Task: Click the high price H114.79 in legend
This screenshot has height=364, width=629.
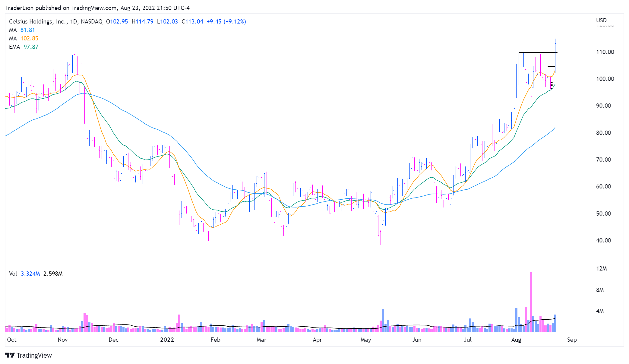Action: [142, 21]
